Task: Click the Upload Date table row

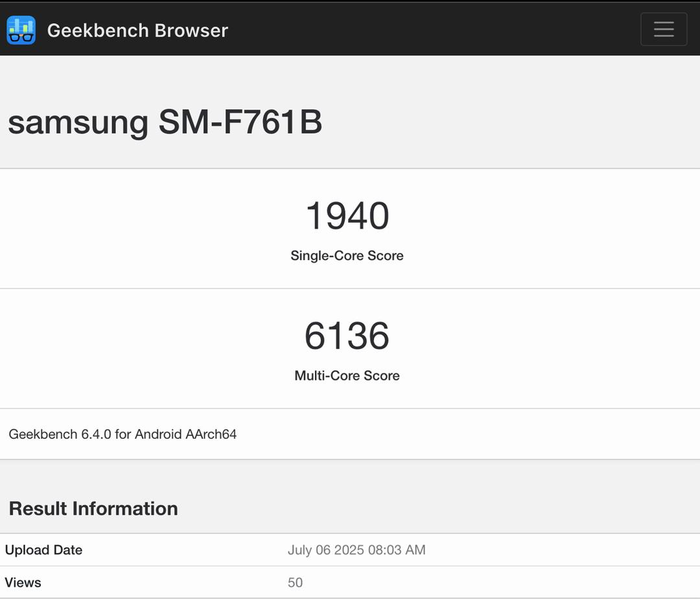Action: [x=350, y=550]
